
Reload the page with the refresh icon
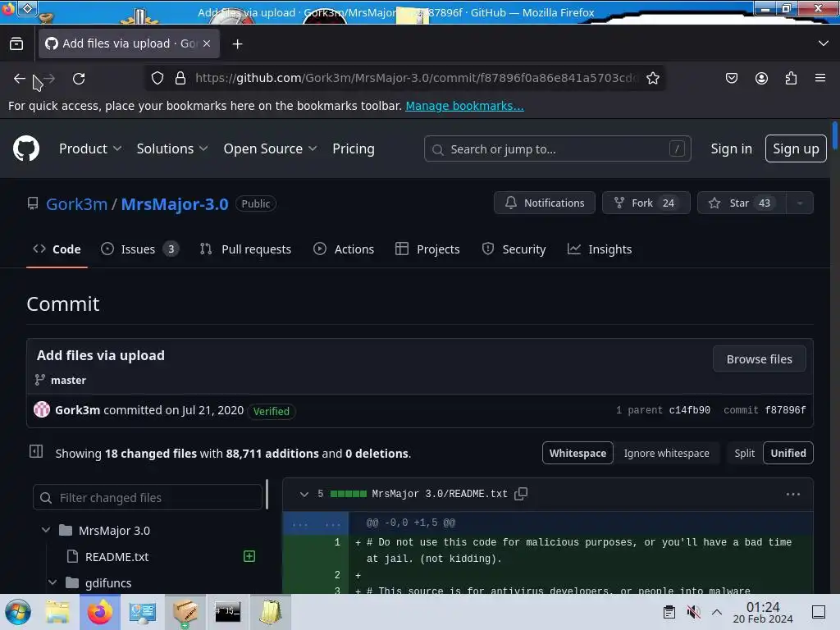[x=79, y=79]
